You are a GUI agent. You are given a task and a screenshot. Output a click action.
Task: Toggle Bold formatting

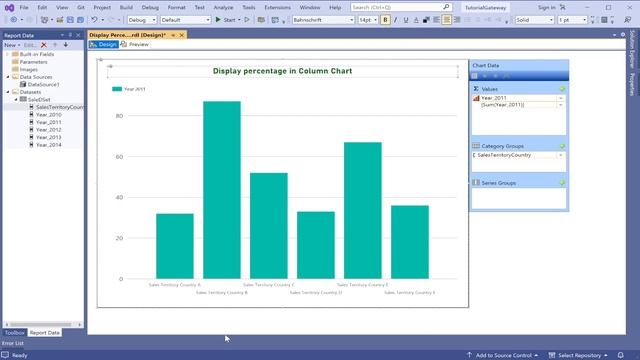[385, 20]
